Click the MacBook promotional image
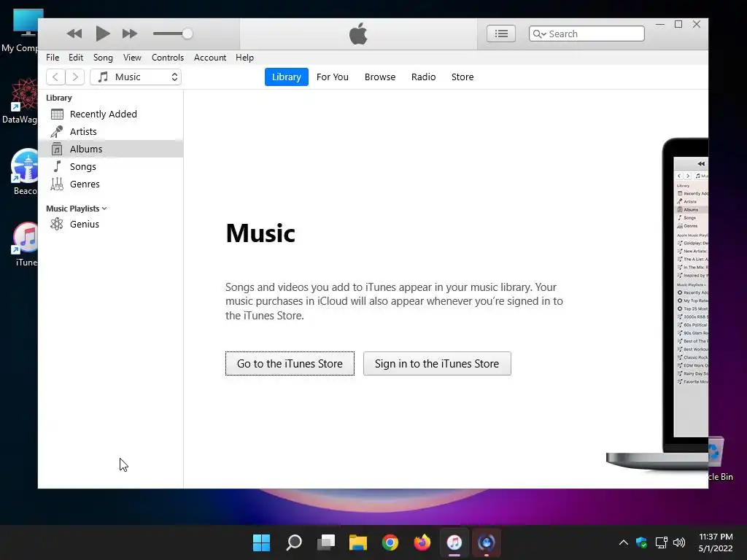Screen dimensions: 747x560 657,305
